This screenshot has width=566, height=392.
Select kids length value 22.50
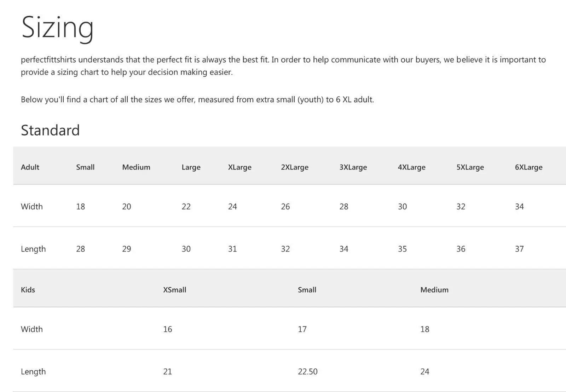pos(308,371)
